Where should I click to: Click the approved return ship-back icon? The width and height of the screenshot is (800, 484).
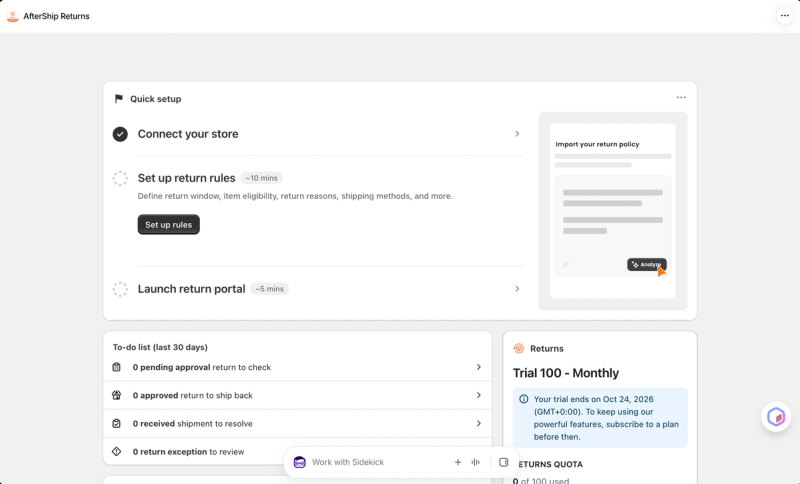point(117,395)
